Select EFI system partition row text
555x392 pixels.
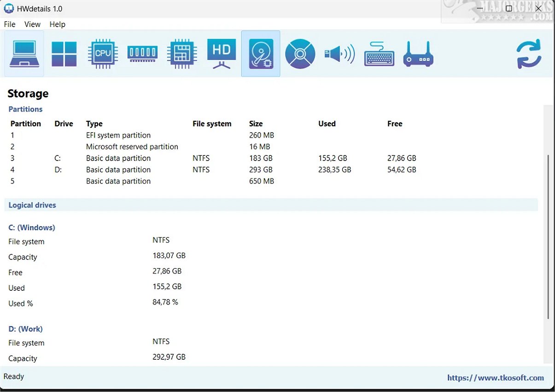coord(118,135)
